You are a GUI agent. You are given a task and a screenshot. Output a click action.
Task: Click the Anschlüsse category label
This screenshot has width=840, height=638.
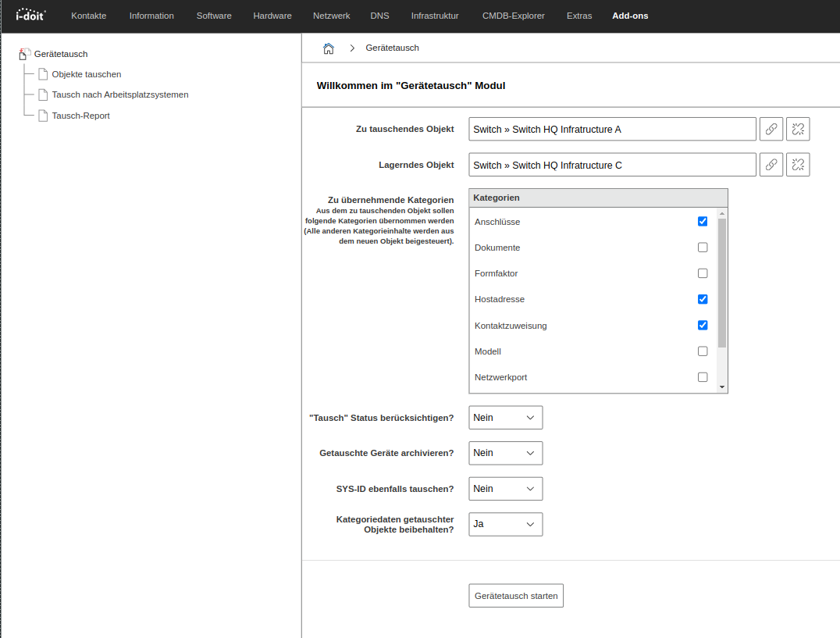(497, 222)
